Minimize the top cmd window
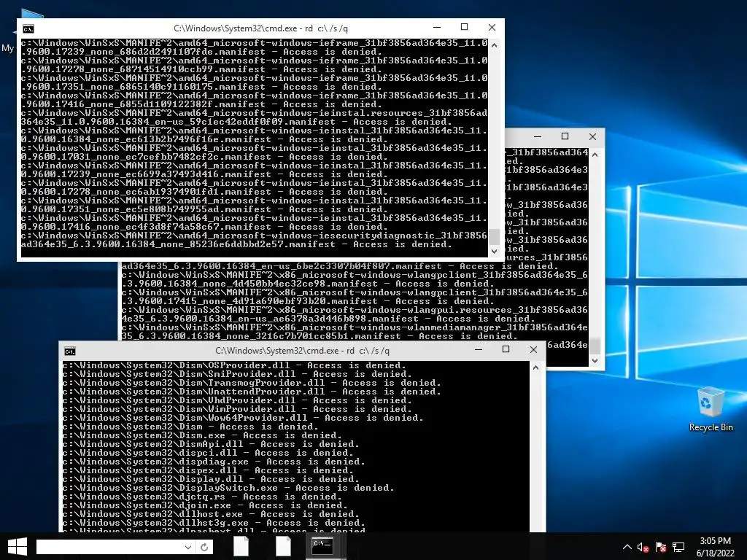 [437, 28]
